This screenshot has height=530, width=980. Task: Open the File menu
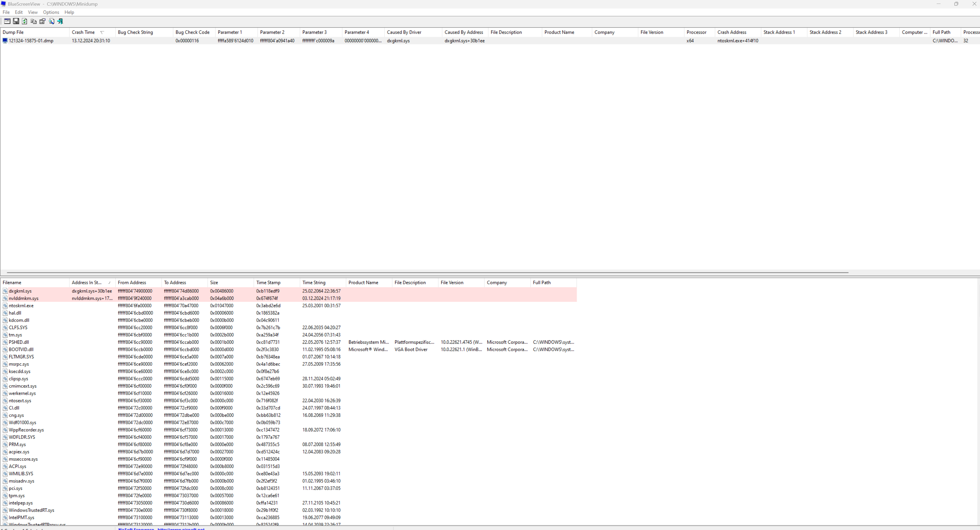point(6,12)
